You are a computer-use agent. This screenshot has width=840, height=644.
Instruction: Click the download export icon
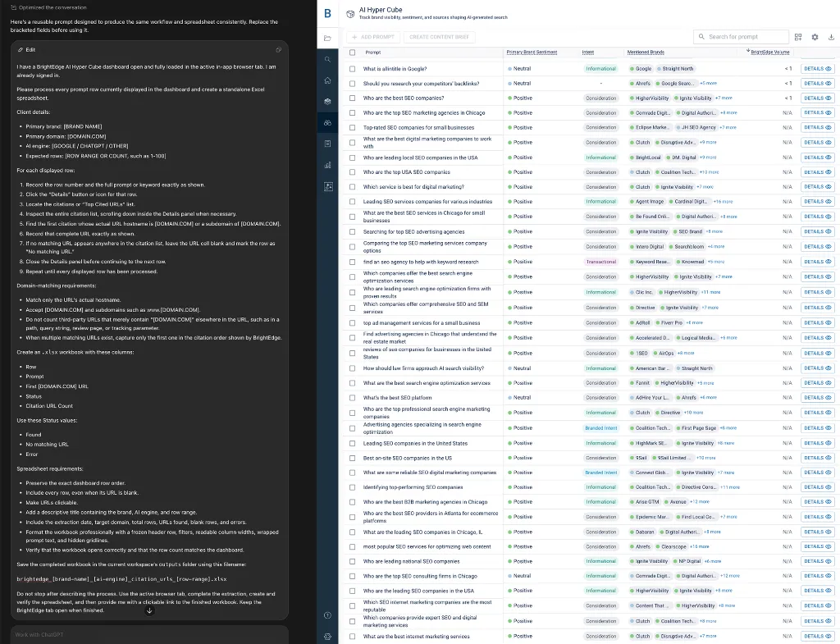point(831,37)
